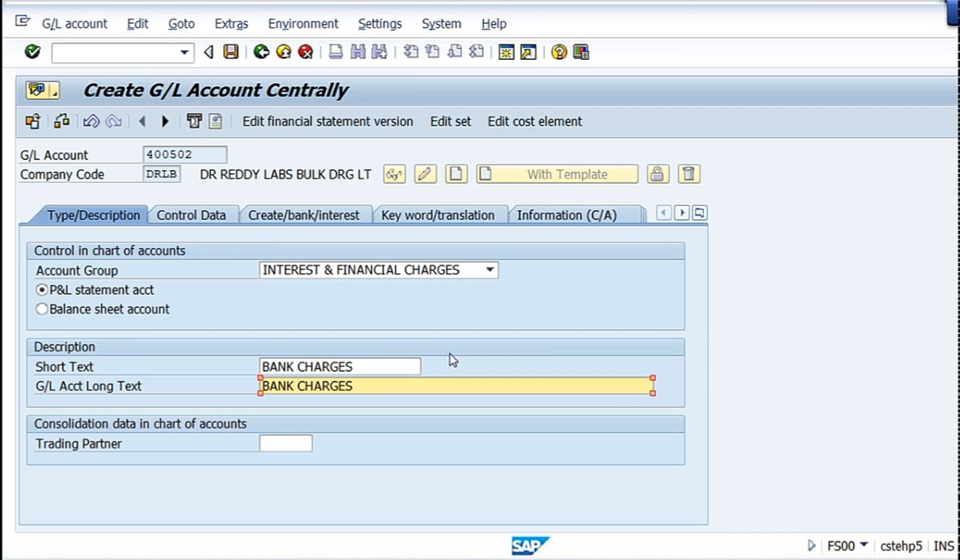Click the Edit set button
The width and height of the screenshot is (960, 560).
coord(451,122)
